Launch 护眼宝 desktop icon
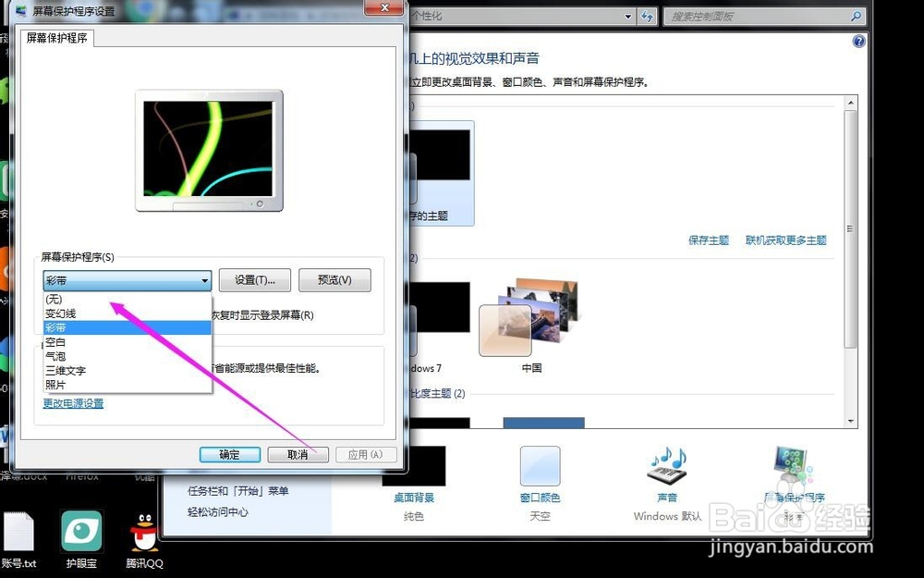 [x=81, y=541]
